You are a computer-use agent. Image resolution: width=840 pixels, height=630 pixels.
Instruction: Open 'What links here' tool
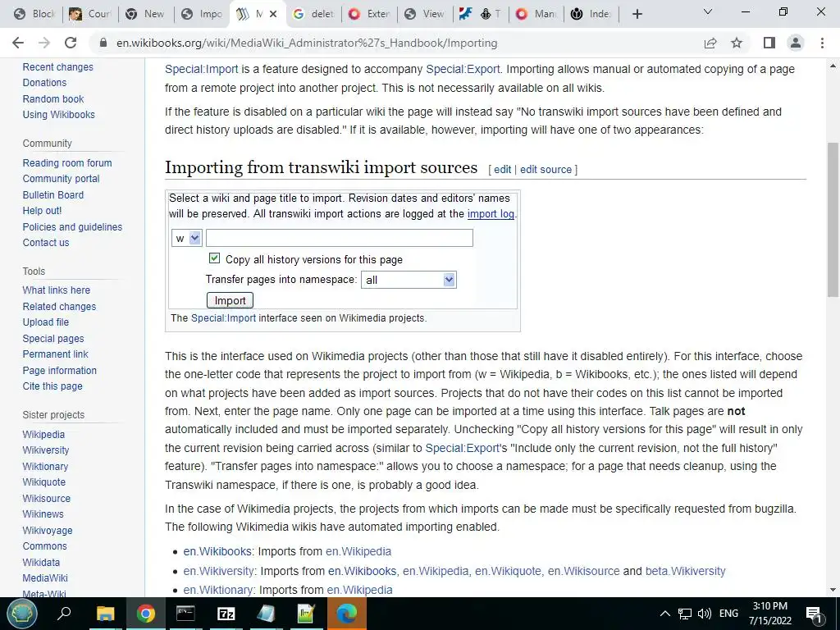coord(57,290)
